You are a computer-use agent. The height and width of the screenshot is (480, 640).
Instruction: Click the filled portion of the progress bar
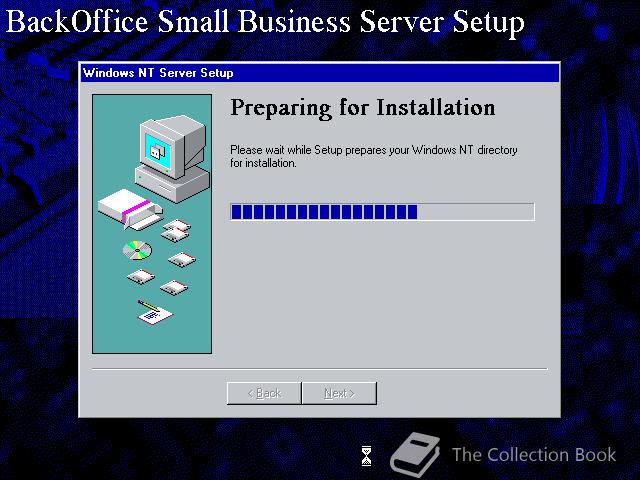[x=324, y=212]
